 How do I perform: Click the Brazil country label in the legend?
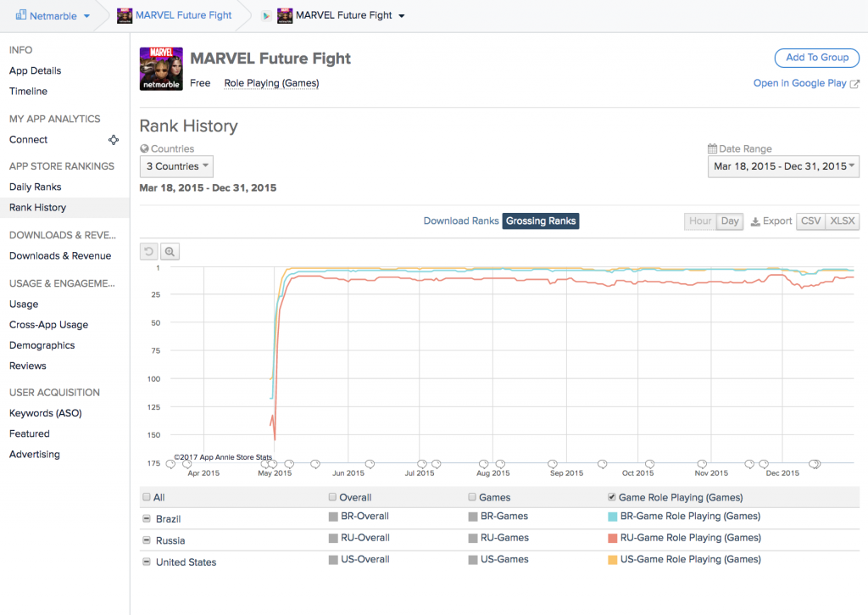169,518
